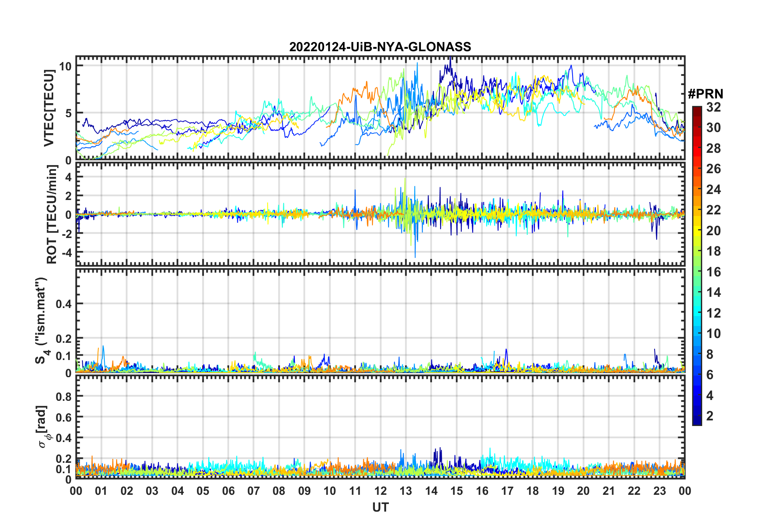Click UT axis tick label 23
The height and width of the screenshot is (532, 761).
tap(660, 491)
